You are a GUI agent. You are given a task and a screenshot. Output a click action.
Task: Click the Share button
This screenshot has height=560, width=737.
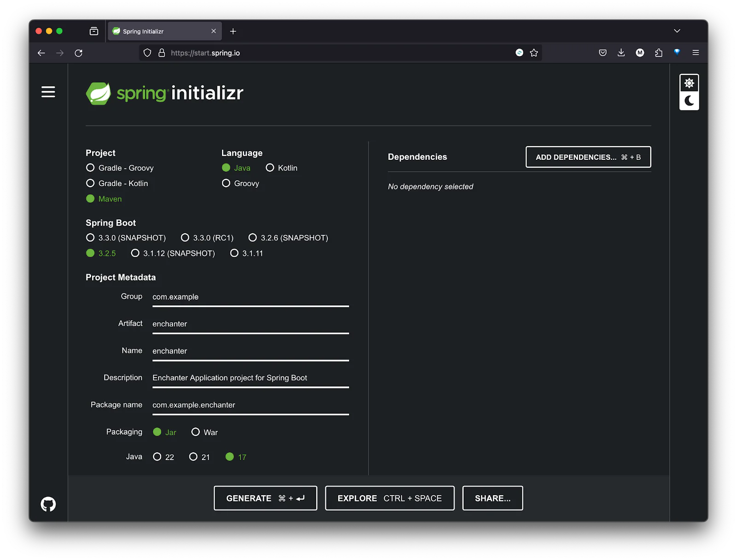[x=493, y=498]
